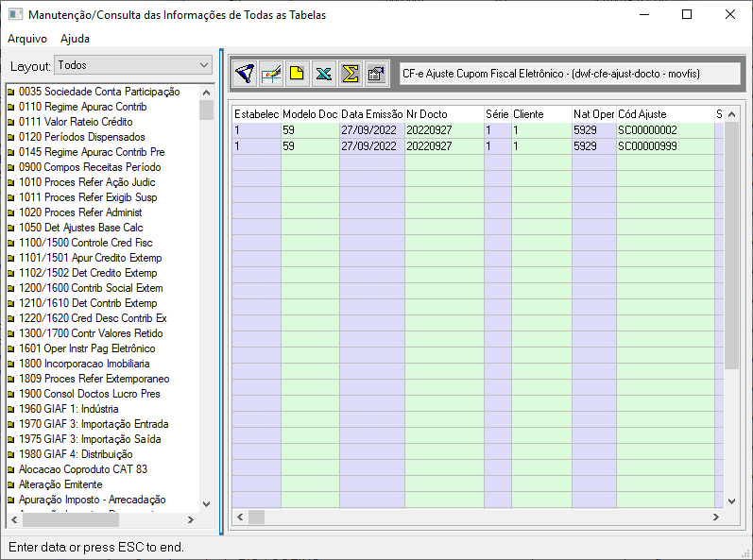753x560 pixels.
Task: Click Data Emissão cell in SC00000002 row
Action: coord(371,130)
